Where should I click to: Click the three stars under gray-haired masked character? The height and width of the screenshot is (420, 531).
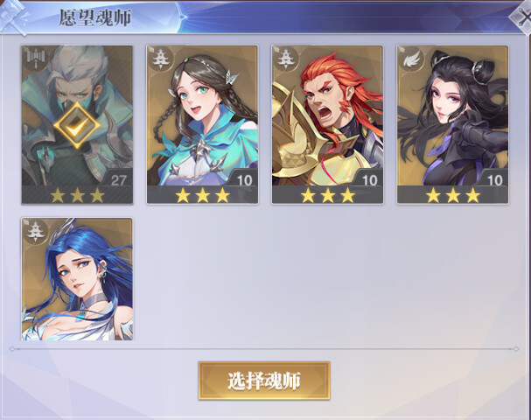tap(77, 195)
